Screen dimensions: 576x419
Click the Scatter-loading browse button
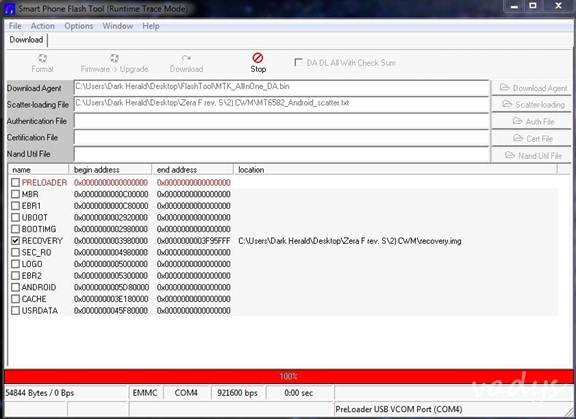(531, 105)
